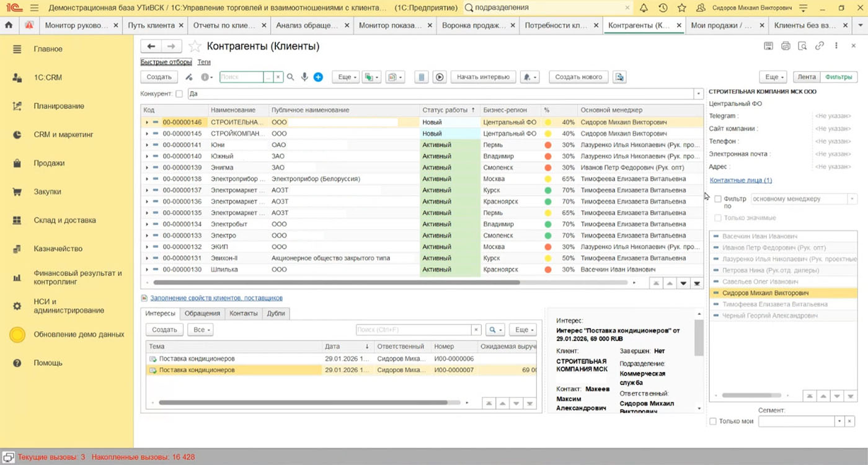Open the Теги link
Screen dimensions: 868x465
(x=204, y=62)
